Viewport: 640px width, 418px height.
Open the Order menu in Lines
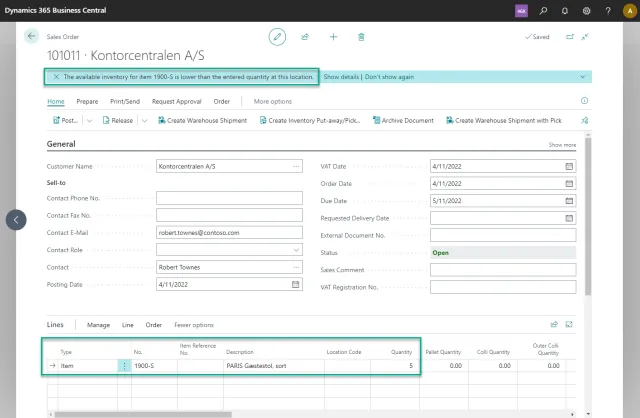tap(153, 325)
